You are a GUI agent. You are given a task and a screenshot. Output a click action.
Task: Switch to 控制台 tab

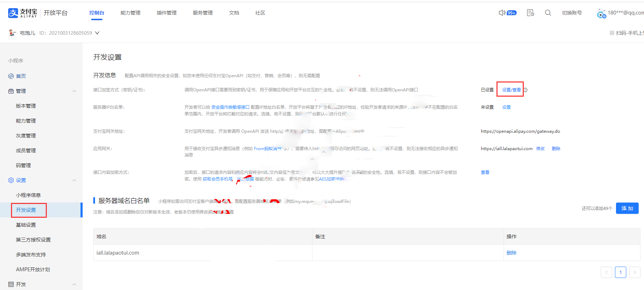pos(97,13)
